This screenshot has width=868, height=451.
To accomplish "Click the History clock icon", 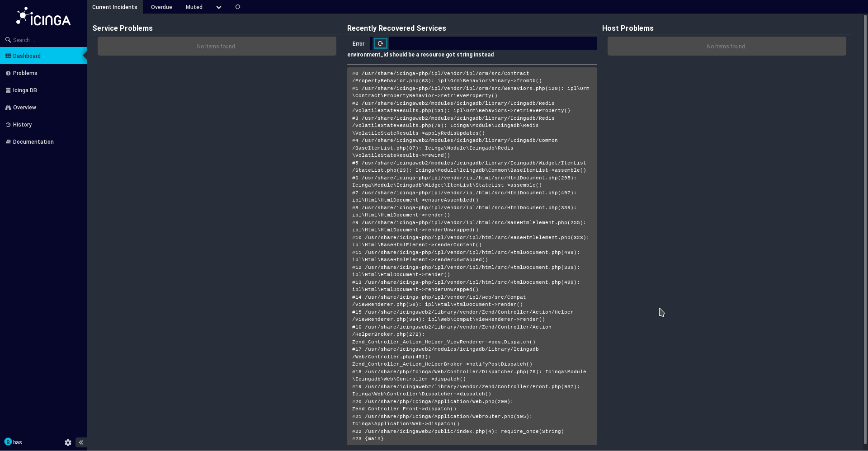I will pos(8,125).
